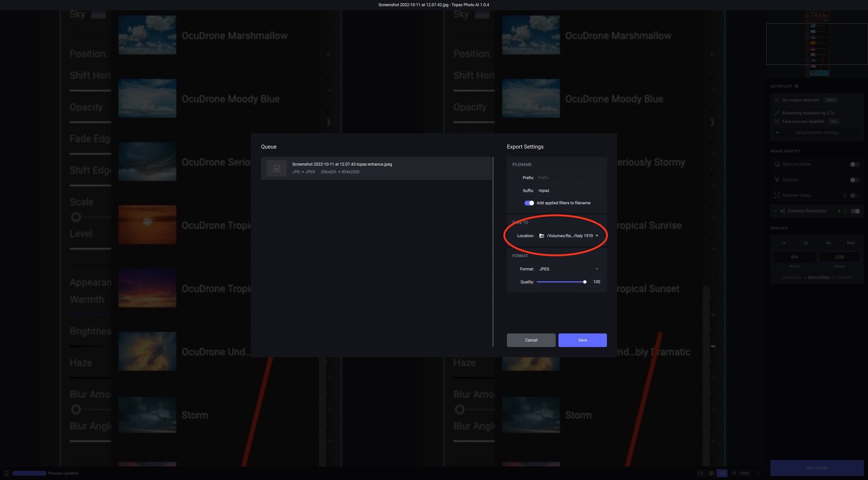Click the Save button in Export Settings

coord(583,340)
